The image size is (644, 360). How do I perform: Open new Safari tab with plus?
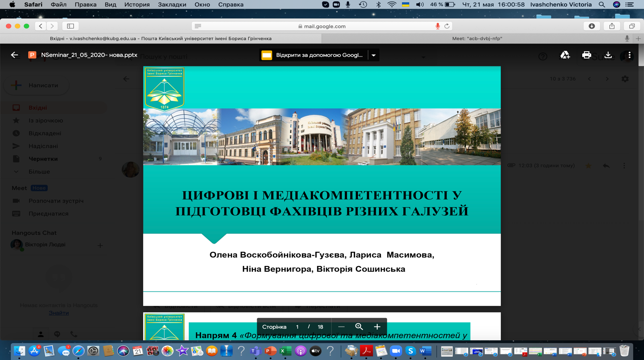(x=638, y=38)
